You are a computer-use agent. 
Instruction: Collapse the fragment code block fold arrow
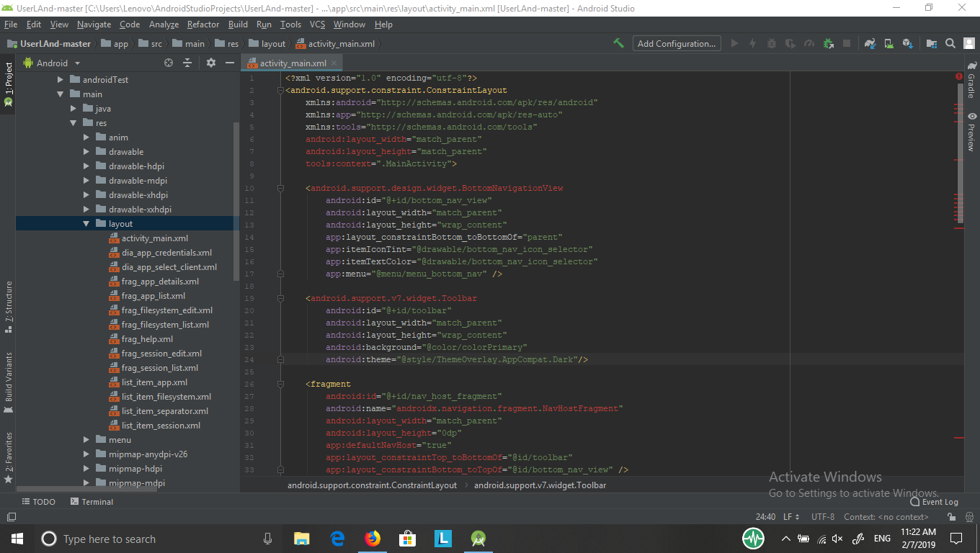[x=280, y=383]
